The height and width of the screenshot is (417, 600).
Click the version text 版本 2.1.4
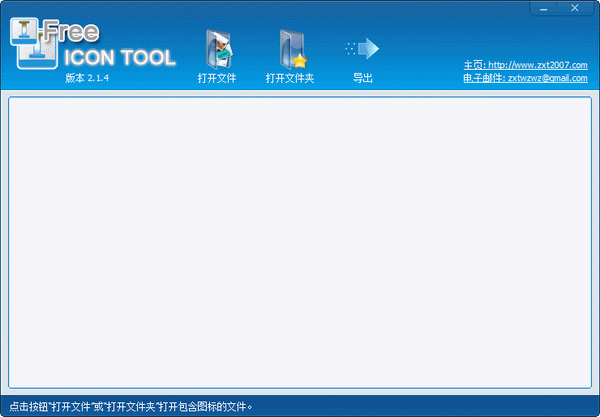point(87,78)
